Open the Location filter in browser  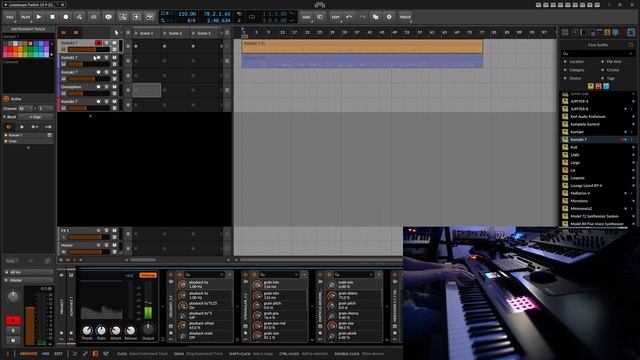[576, 62]
